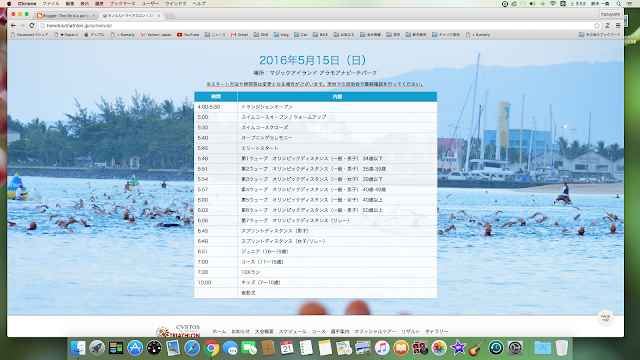Open the ウインドウ menu
Viewport: 640px width, 360px height.
coord(176,3)
